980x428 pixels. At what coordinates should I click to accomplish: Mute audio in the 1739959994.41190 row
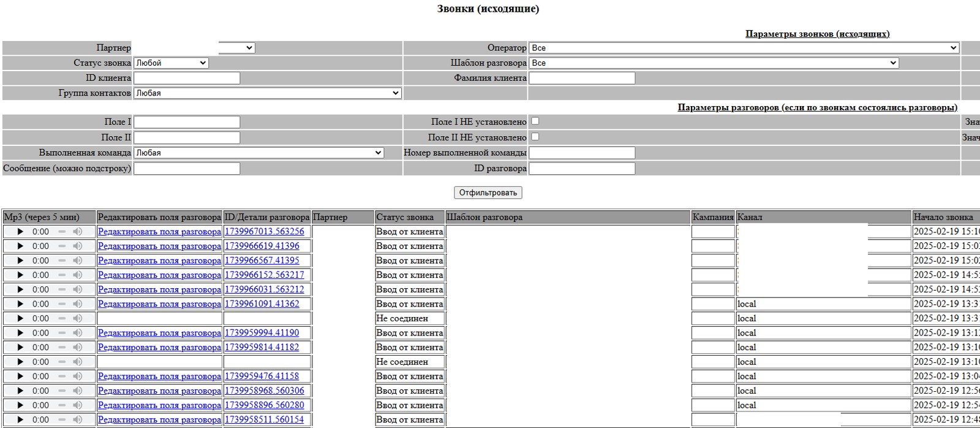click(x=78, y=333)
